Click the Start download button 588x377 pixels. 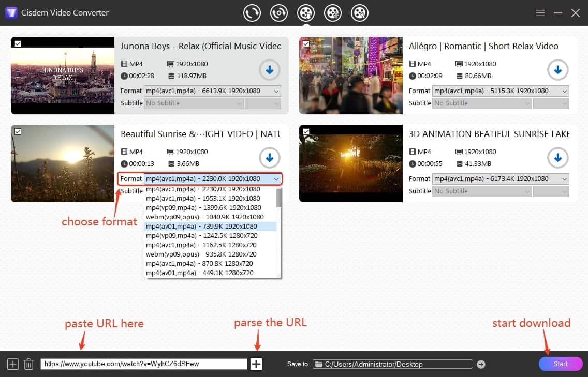pyautogui.click(x=561, y=364)
